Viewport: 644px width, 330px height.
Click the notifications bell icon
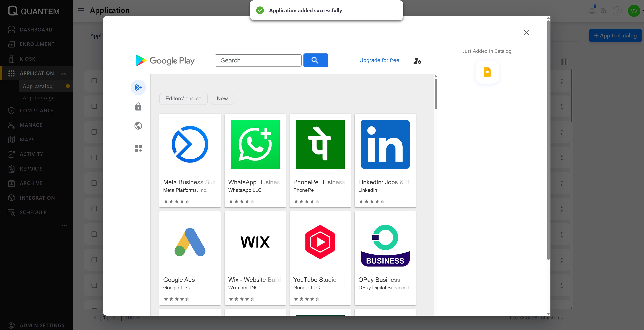(x=591, y=11)
